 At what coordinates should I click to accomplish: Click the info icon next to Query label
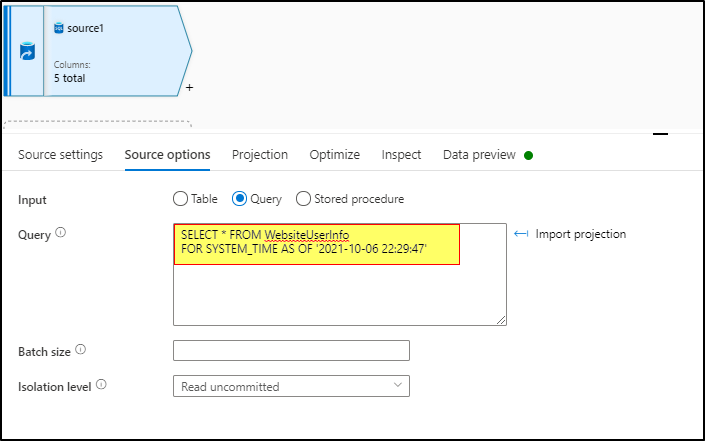pos(61,232)
